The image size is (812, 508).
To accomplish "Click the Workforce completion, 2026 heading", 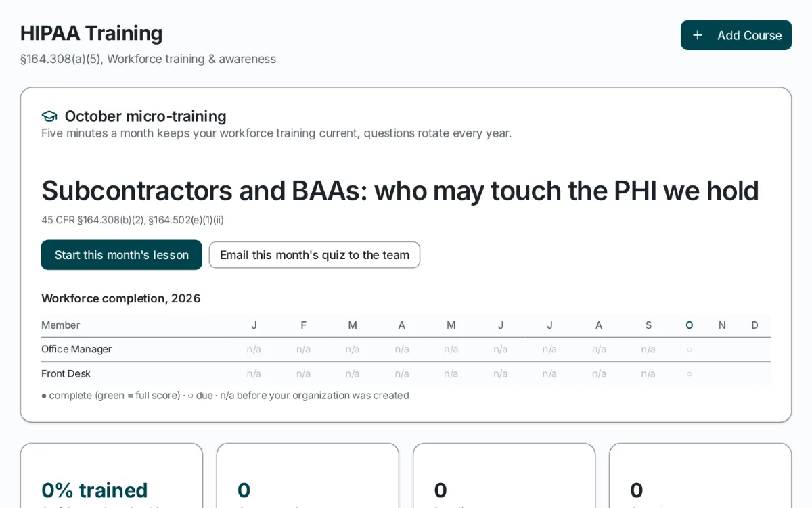I will point(121,298).
